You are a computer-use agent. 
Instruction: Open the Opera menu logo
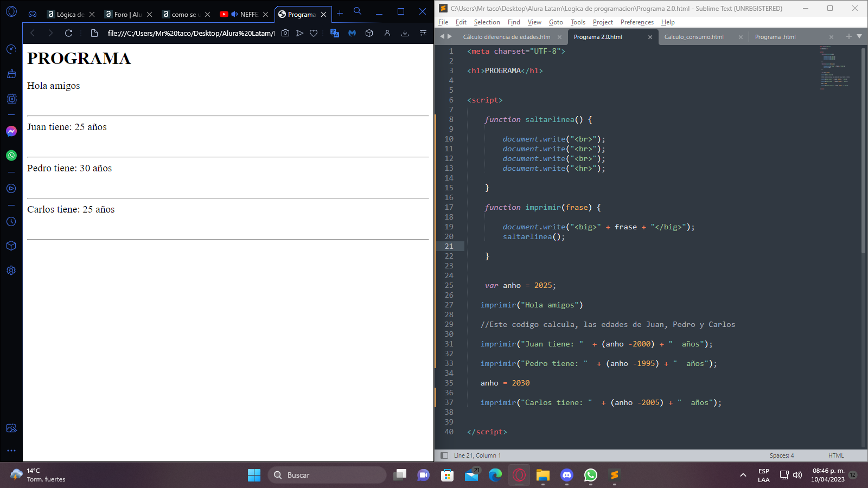tap(11, 11)
